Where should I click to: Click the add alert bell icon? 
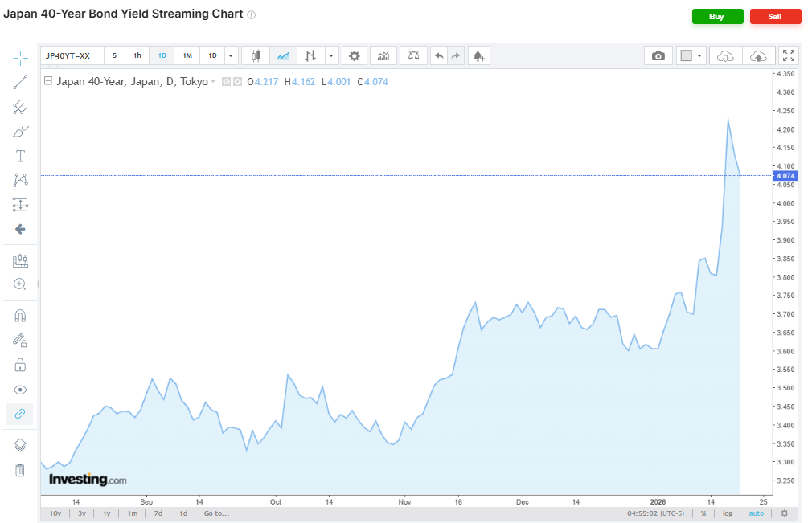478,55
